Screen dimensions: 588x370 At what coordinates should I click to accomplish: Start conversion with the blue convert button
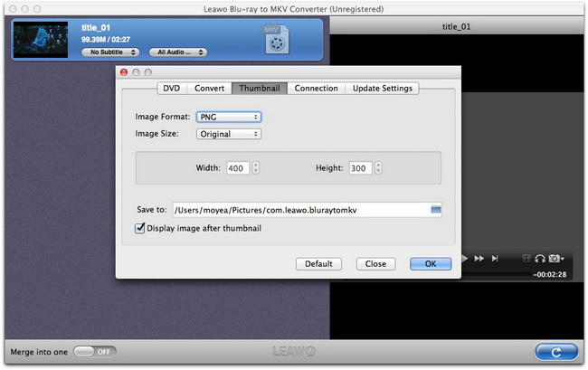(556, 352)
